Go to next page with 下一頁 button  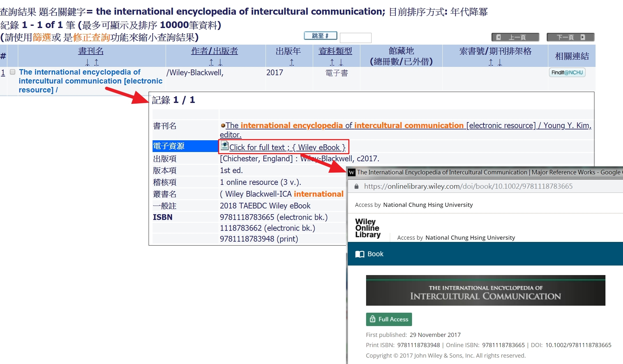570,37
